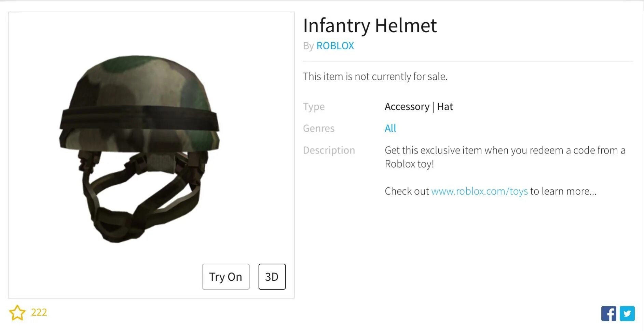Open the ROBLOX creator profile link
Viewport: 644px width, 331px height.
click(335, 46)
